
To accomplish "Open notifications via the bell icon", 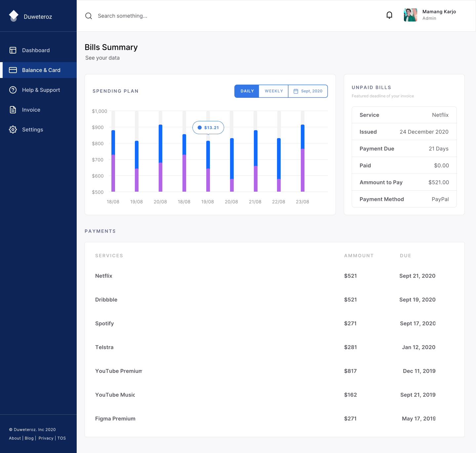I will (x=389, y=15).
